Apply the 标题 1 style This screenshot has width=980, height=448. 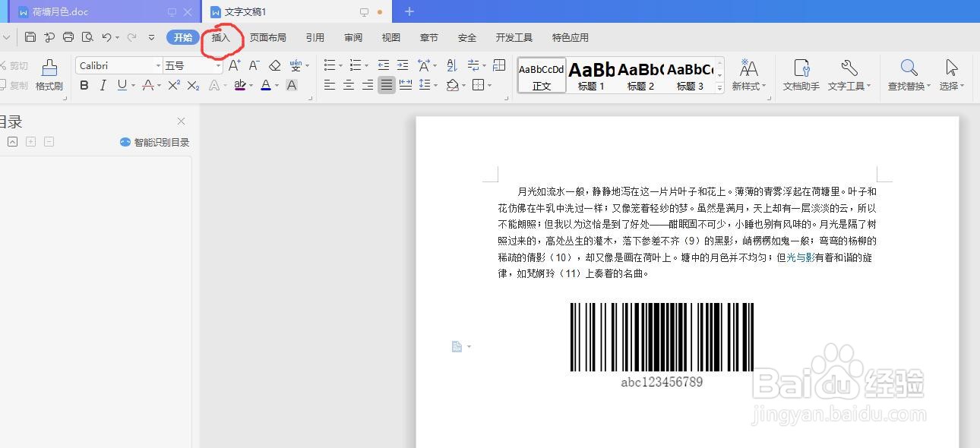click(590, 76)
